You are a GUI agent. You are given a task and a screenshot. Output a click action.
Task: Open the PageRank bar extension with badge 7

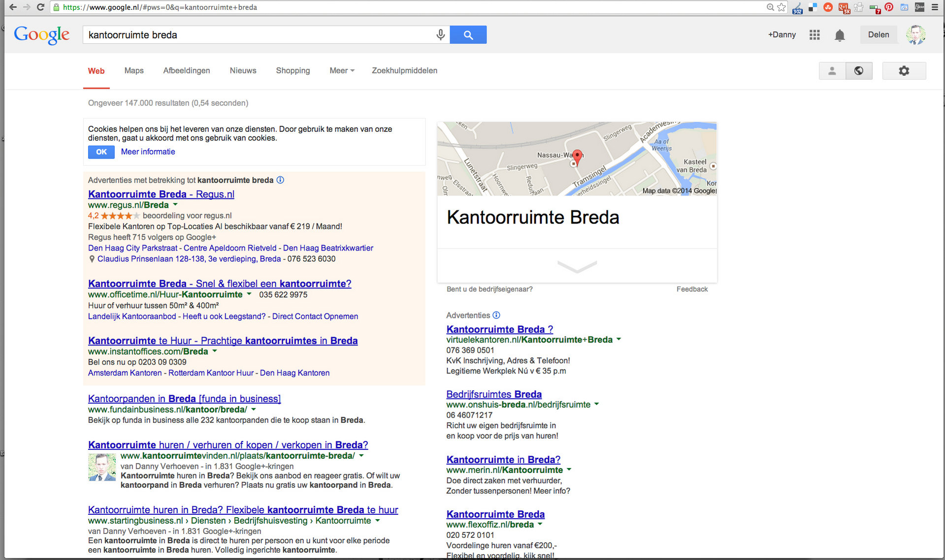(875, 8)
